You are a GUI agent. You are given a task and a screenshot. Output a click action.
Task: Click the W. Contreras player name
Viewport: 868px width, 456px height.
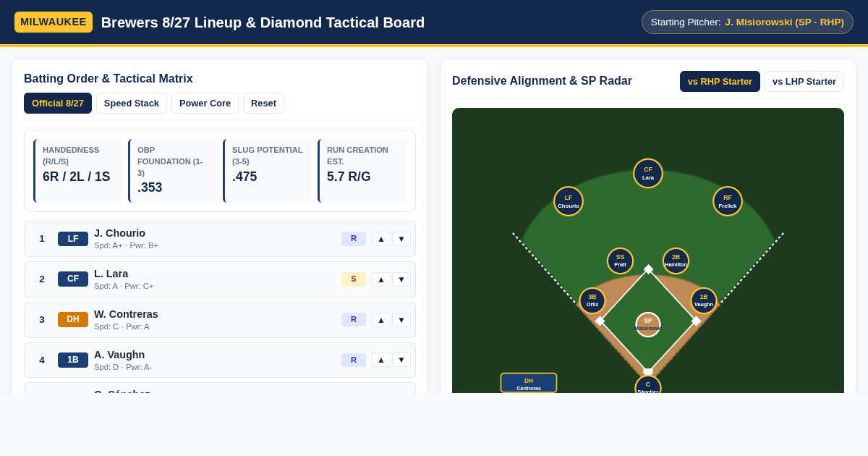(126, 314)
